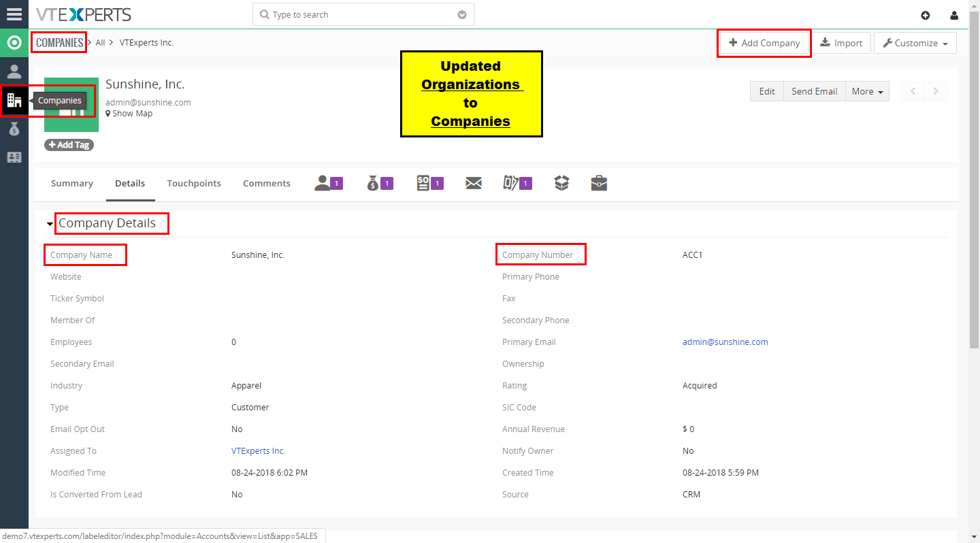980x543 pixels.
Task: Open the Tickets related tab icon
Action: click(517, 183)
